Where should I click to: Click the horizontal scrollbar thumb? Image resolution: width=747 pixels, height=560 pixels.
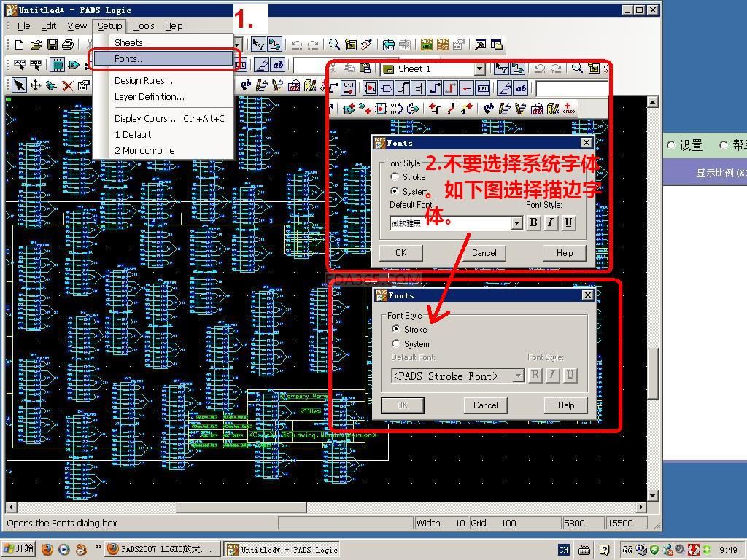241,507
